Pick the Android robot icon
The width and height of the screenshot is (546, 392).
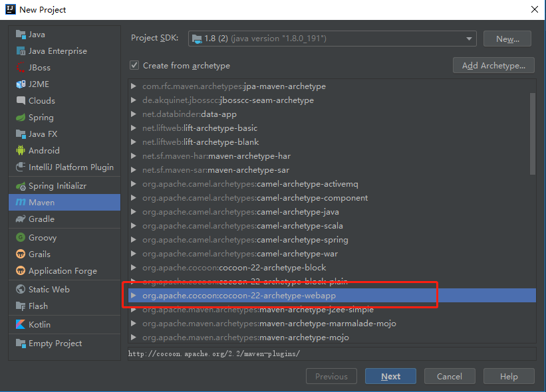click(x=21, y=151)
